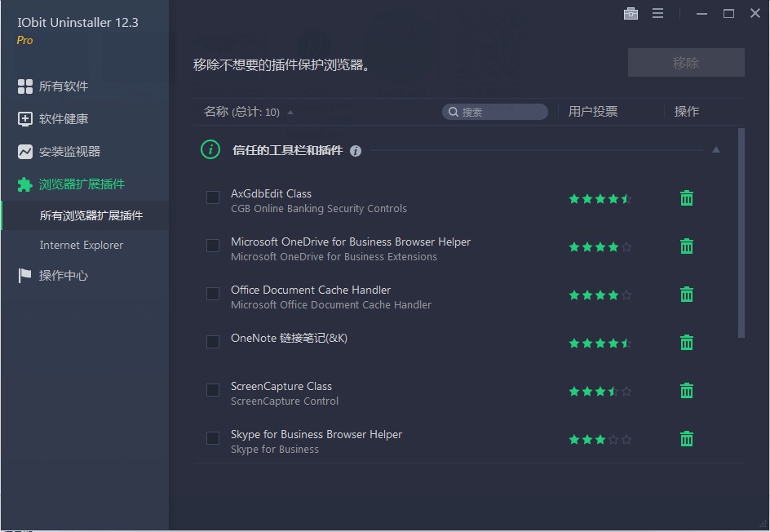The width and height of the screenshot is (770, 532).
Task: Click Microsoft OneDrive for Business Extensions description
Action: point(334,257)
